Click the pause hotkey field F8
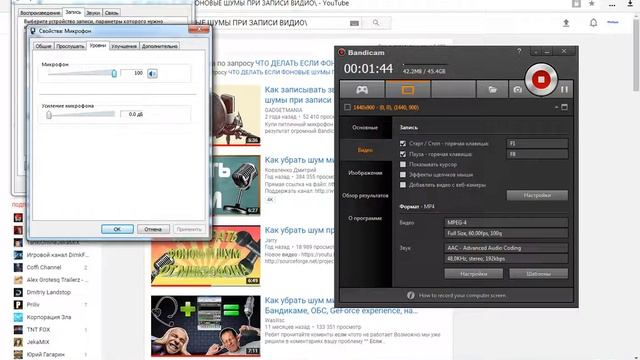Viewport: 640px width, 360px height. coord(537,154)
